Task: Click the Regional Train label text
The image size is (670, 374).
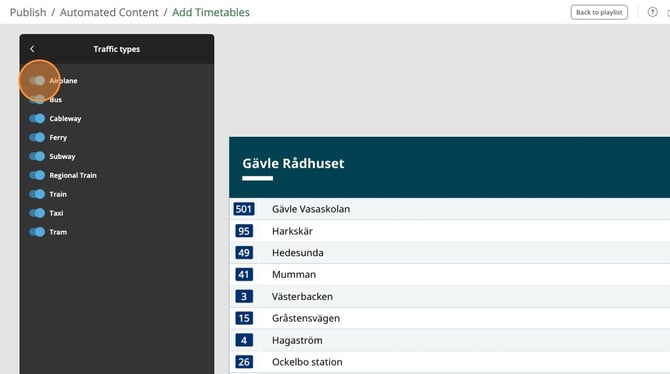Action: 73,175
